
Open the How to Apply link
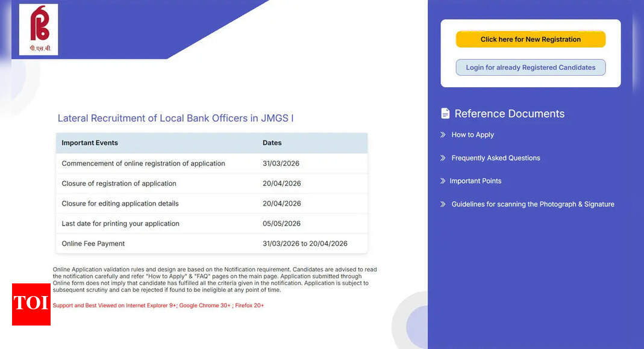[472, 135]
